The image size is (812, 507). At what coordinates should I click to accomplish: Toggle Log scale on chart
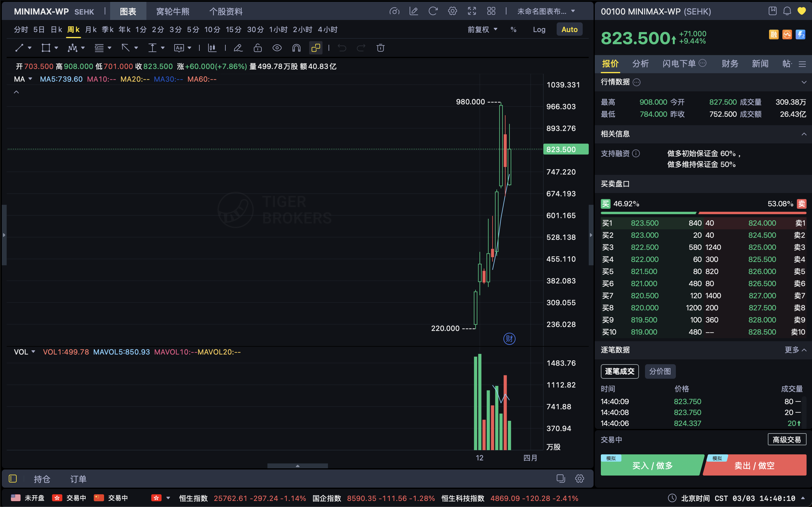pos(539,30)
